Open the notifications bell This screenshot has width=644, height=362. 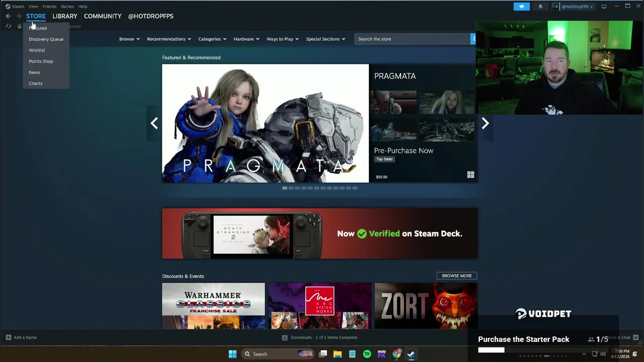click(540, 7)
